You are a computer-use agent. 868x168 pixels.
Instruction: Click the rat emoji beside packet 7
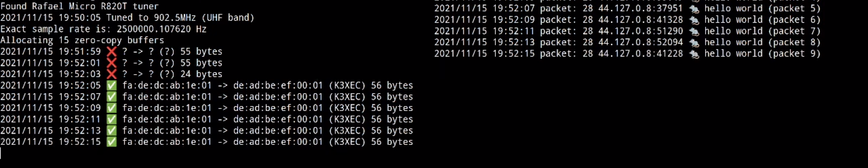(694, 31)
